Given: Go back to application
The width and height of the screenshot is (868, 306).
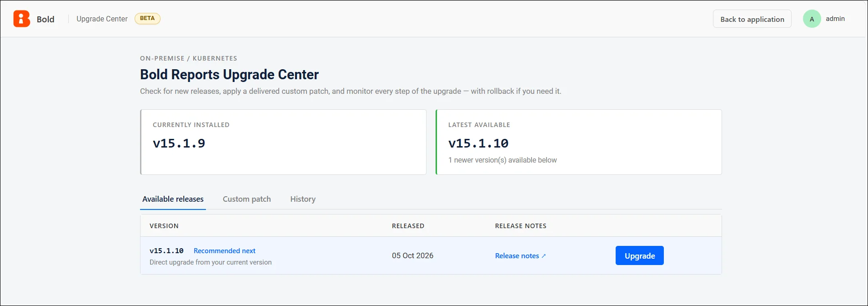Looking at the screenshot, I should point(752,19).
